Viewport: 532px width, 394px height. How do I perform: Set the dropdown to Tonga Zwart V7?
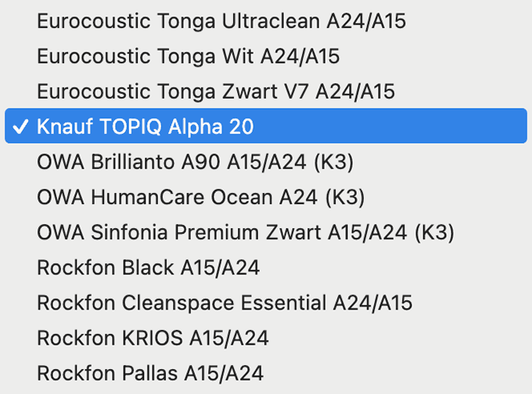point(216,91)
